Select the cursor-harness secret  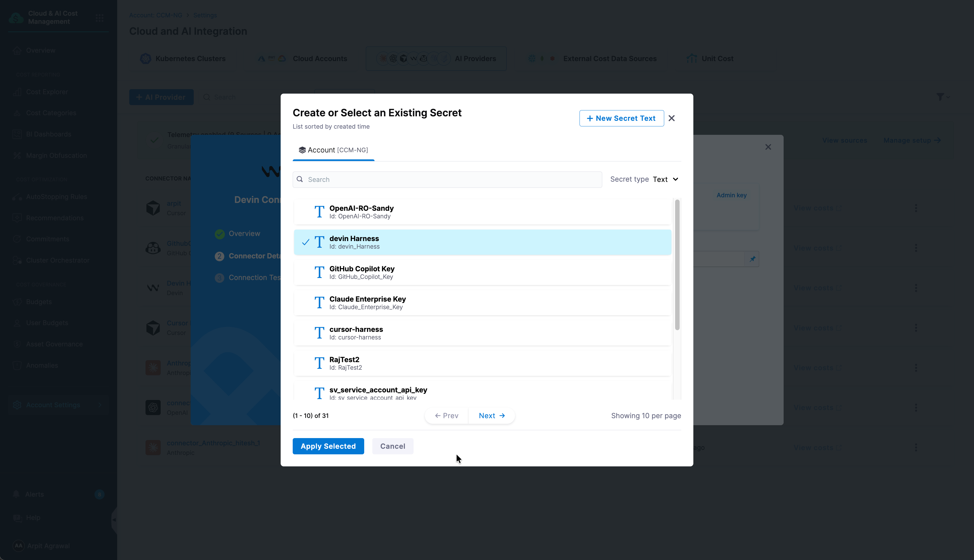pyautogui.click(x=483, y=333)
